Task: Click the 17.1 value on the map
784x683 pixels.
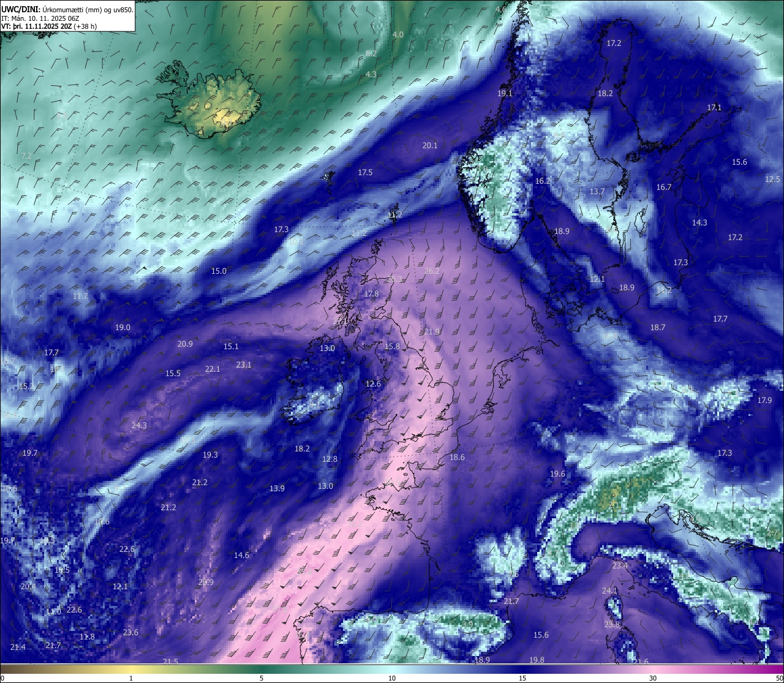Action: tap(714, 107)
